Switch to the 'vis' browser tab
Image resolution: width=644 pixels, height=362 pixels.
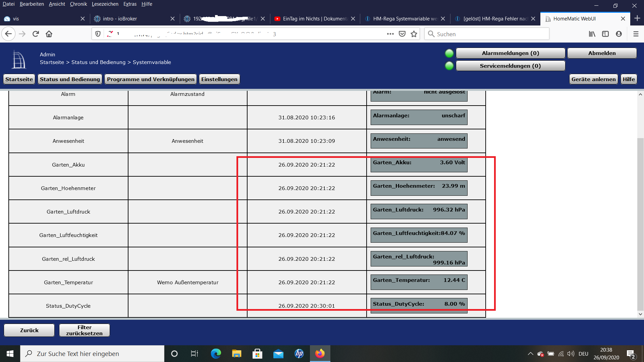(44, 19)
